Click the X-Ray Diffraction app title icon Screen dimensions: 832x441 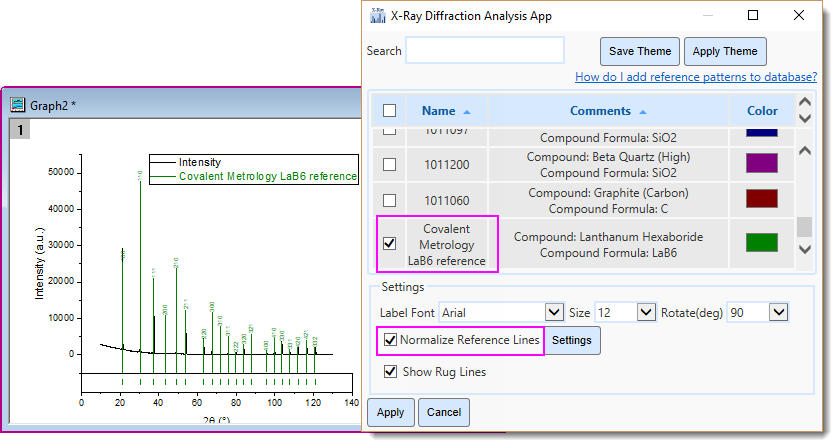coord(378,15)
